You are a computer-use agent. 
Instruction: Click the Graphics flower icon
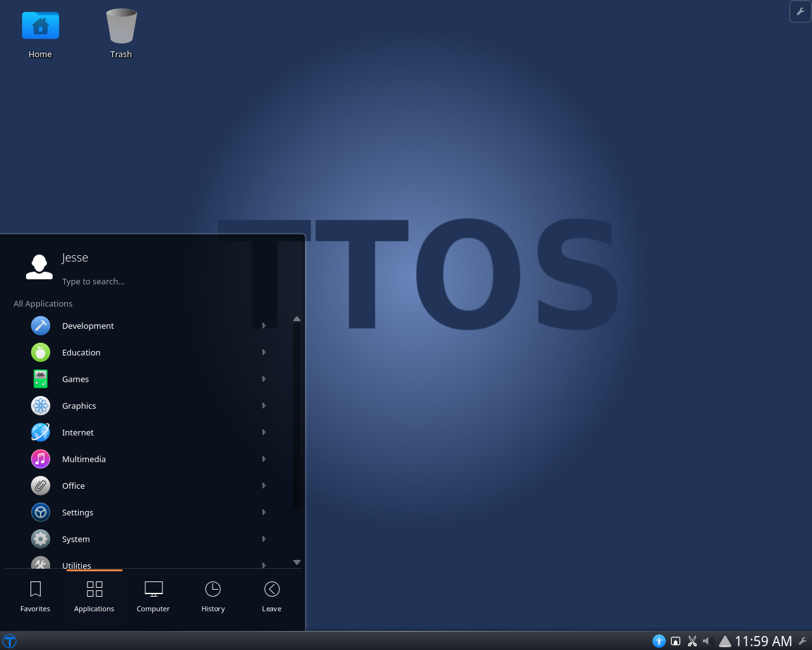click(41, 406)
